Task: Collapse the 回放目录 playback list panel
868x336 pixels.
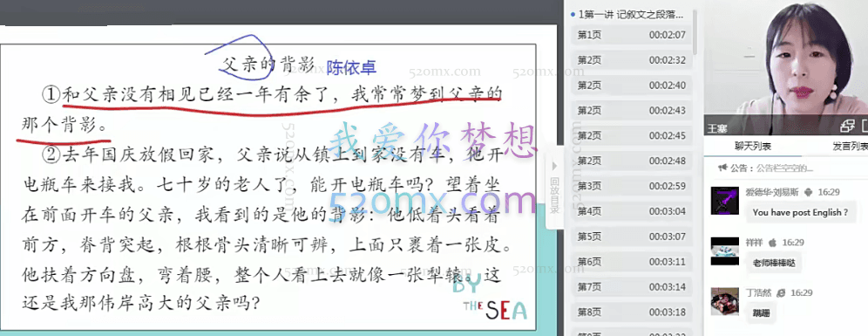Action: [554, 188]
